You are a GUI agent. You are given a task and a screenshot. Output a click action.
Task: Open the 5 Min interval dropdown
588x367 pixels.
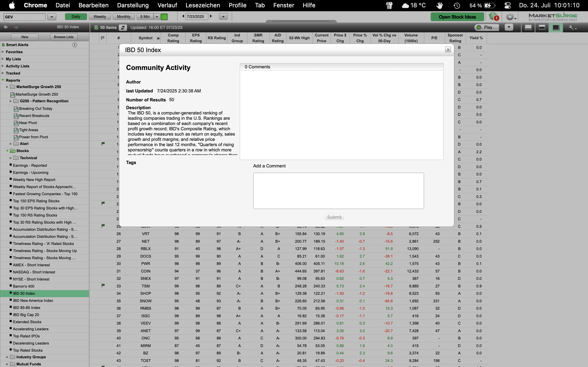pyautogui.click(x=157, y=17)
